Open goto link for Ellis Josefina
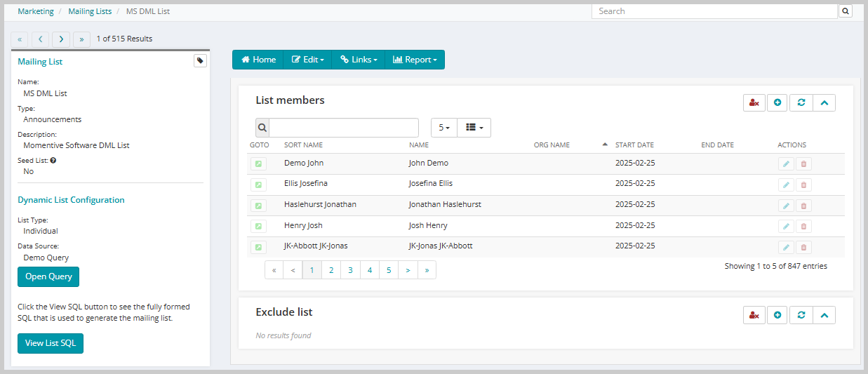The width and height of the screenshot is (868, 374). (x=258, y=185)
